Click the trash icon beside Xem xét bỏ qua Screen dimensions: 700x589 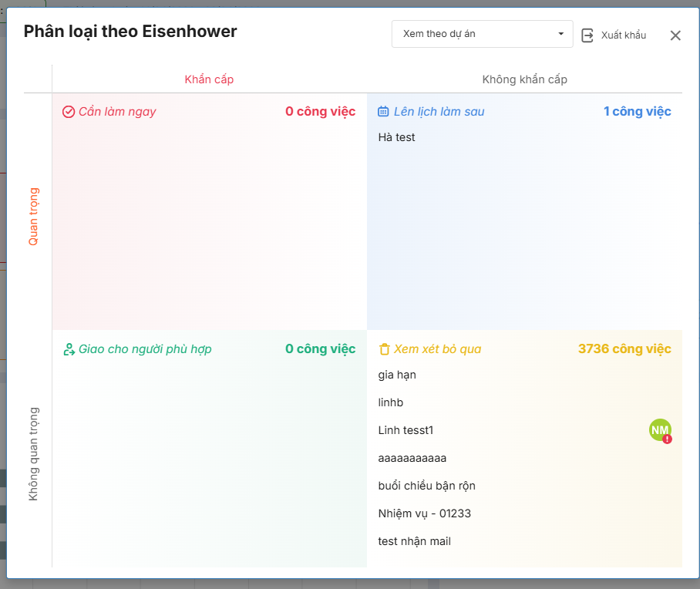pyautogui.click(x=384, y=349)
